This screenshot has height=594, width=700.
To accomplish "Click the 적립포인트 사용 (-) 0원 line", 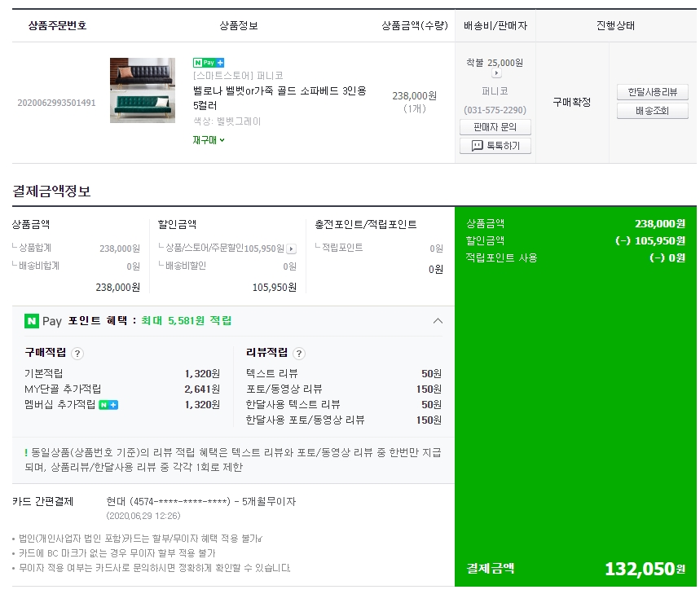I will point(575,258).
